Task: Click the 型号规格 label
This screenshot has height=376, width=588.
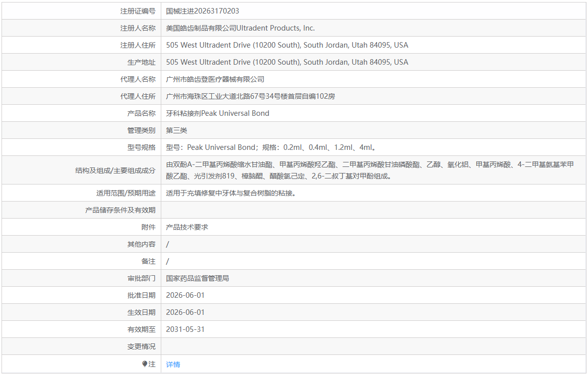Action: pos(141,147)
